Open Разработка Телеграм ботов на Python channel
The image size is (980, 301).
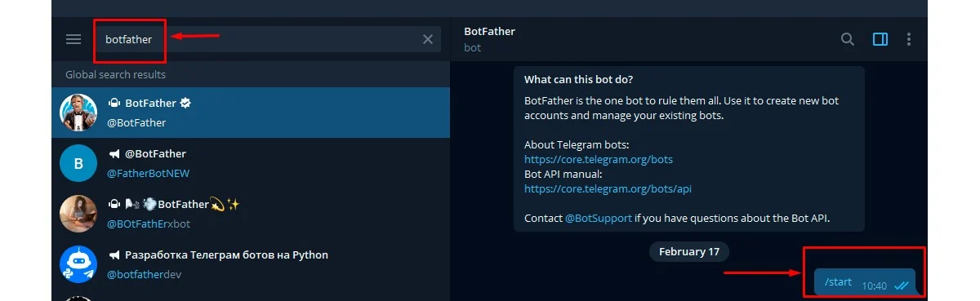point(251,264)
